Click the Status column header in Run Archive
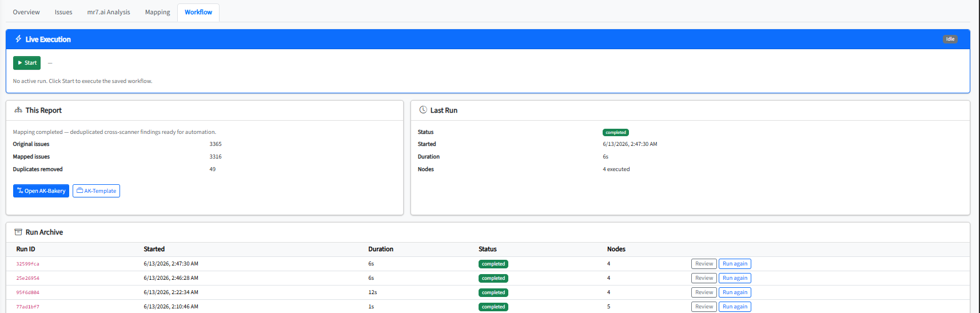The image size is (980, 313). click(x=488, y=249)
